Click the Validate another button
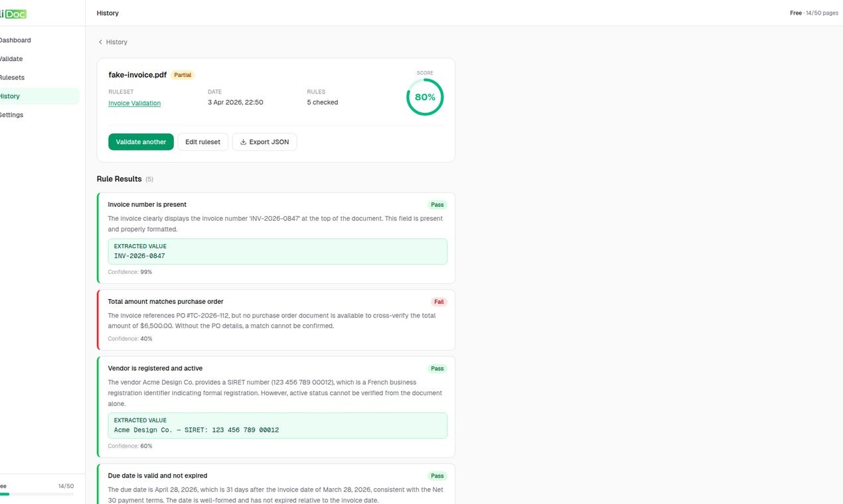The image size is (843, 504). (141, 141)
